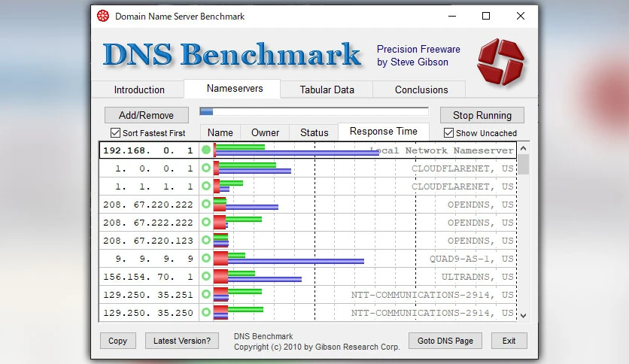Click the Add/Remove button

coord(147,115)
